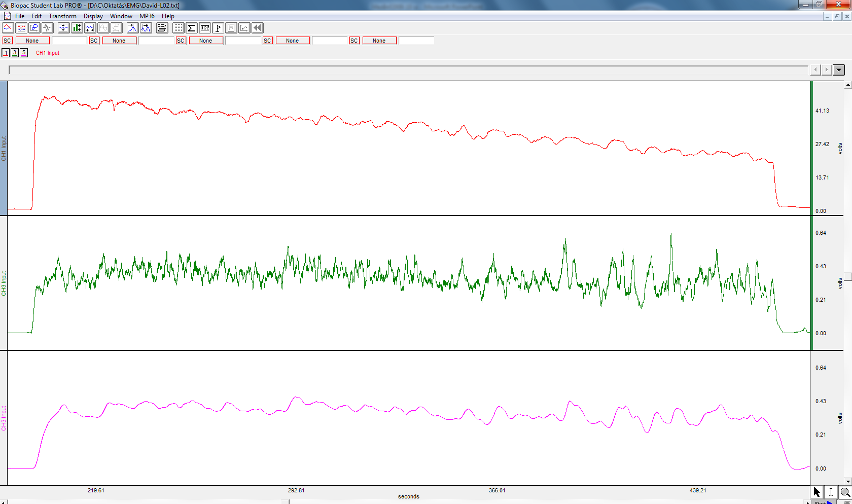
Task: Switch to X/Y plot mode
Action: coord(34,28)
